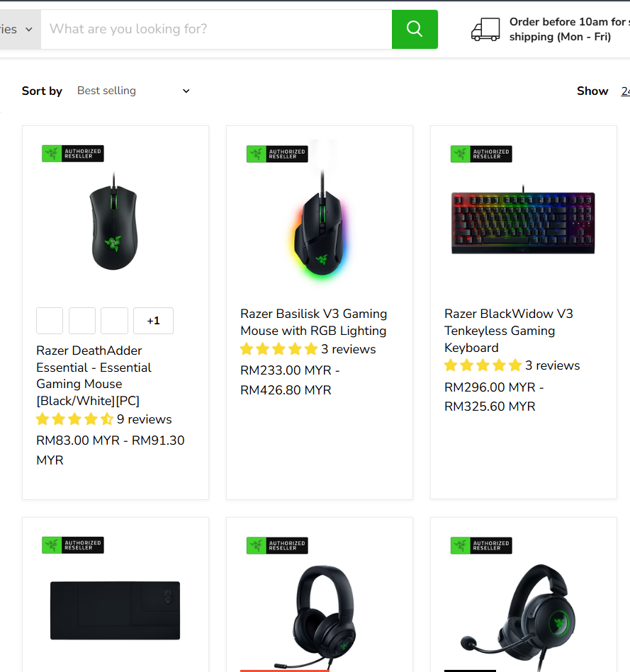The image size is (630, 672).
Task: Click the BlackWidow keyboard product image
Action: point(523,223)
